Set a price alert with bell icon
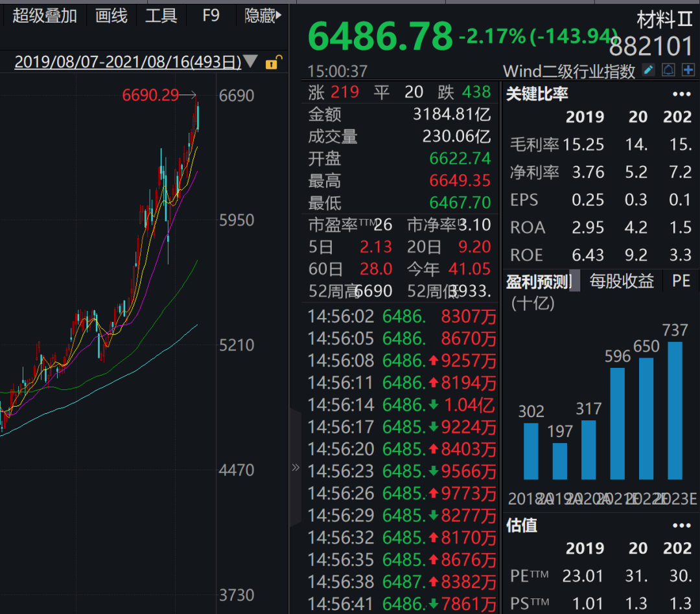This screenshot has width=700, height=614. tap(668, 70)
